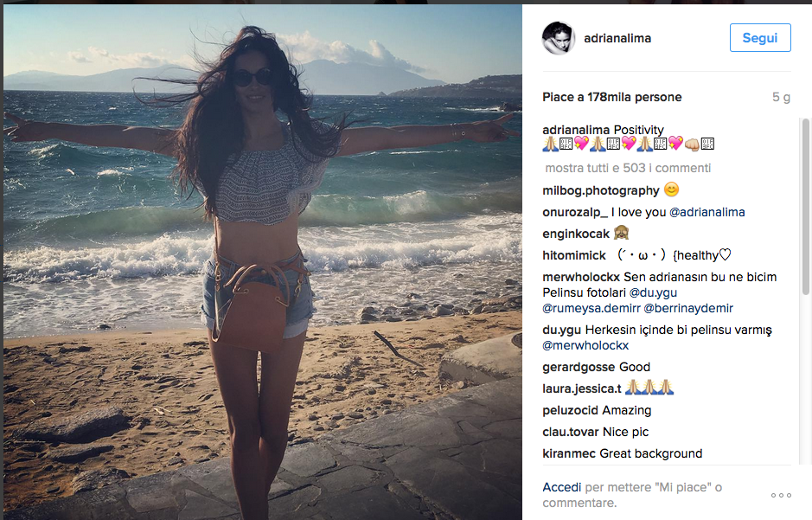Screen dimensions: 812x520
Task: Open the 178mila likes count
Action: pos(611,98)
